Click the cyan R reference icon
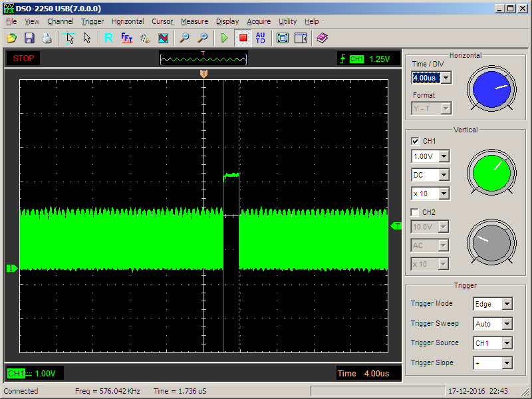Screen dimensions: 532x399 [x=108, y=38]
